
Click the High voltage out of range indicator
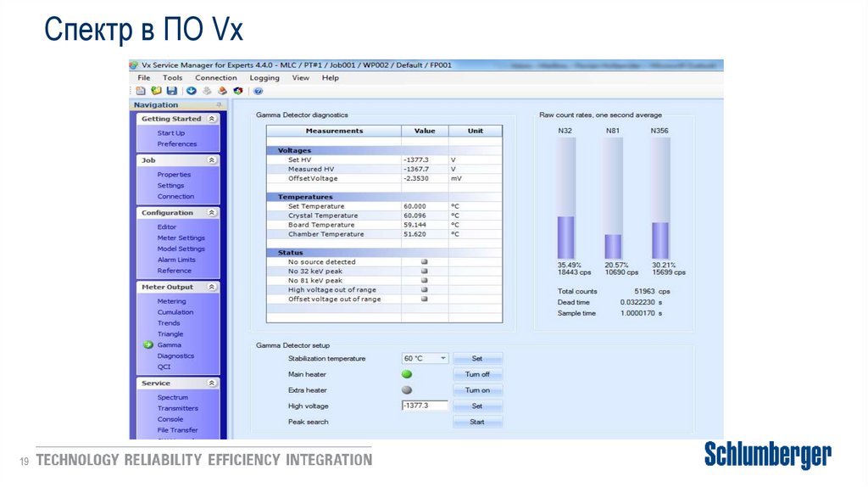[425, 289]
